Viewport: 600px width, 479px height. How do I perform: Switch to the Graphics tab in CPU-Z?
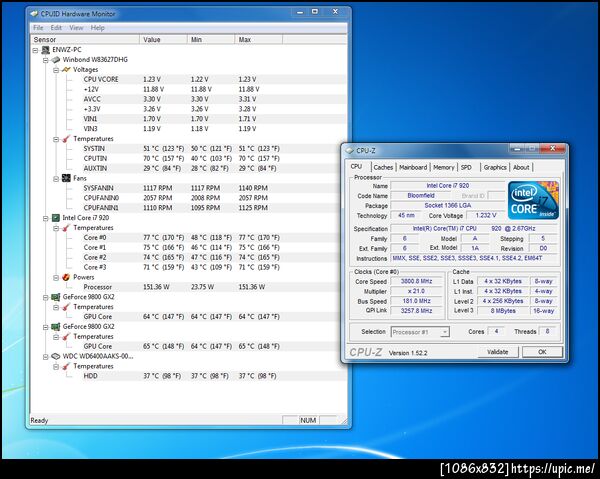(x=495, y=168)
